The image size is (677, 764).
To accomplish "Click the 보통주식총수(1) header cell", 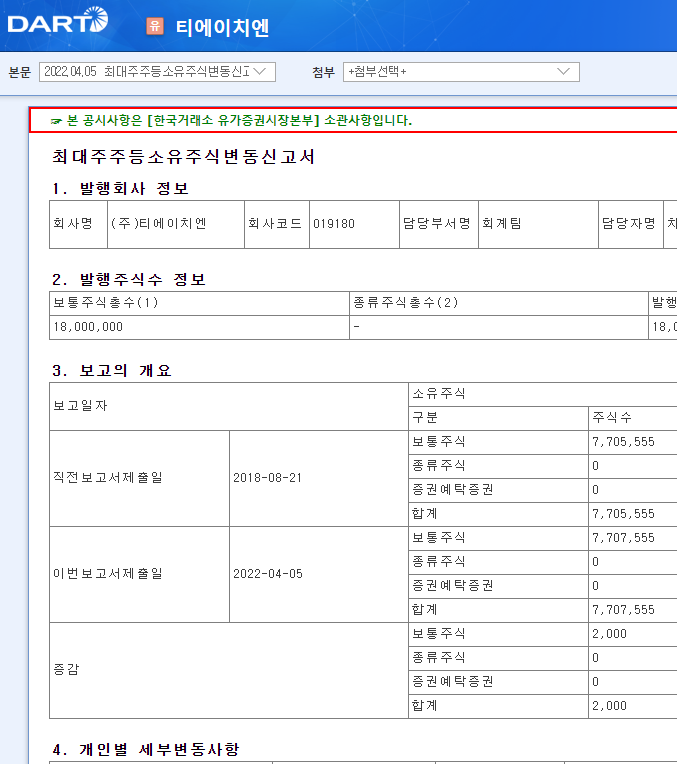I will click(199, 303).
